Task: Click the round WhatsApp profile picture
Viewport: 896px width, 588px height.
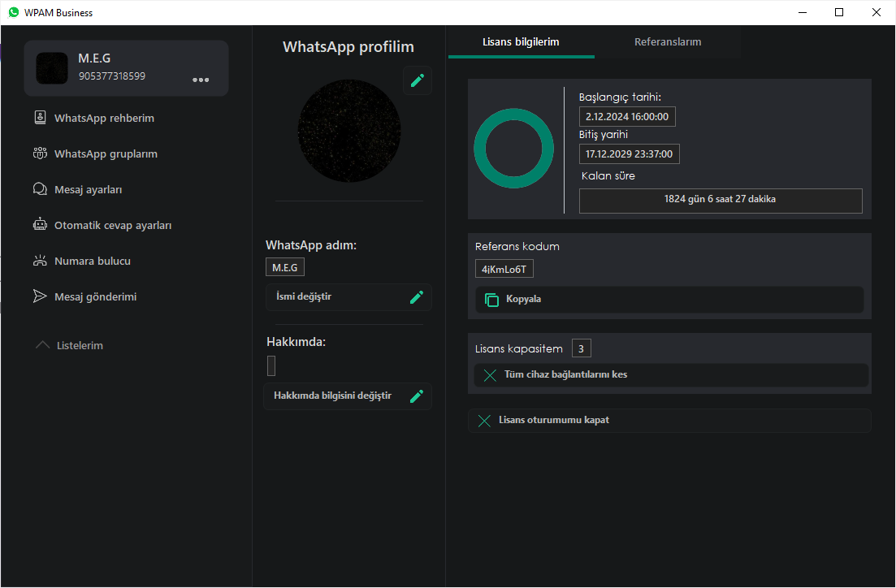Action: tap(349, 130)
